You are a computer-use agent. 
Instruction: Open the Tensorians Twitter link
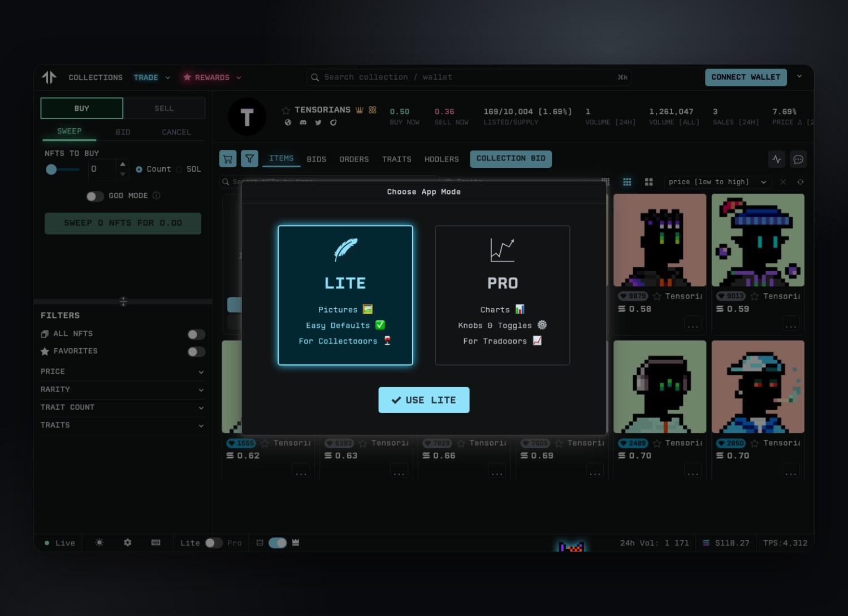318,123
